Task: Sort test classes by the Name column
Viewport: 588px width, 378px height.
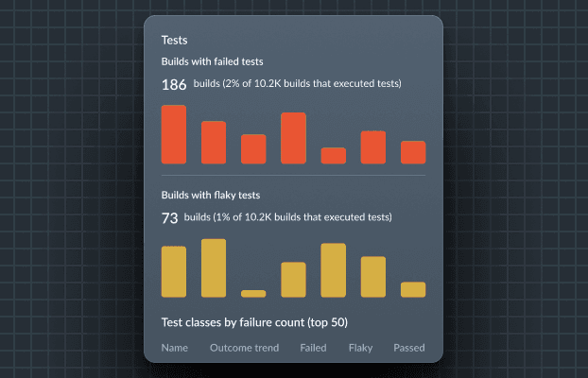Action: (175, 348)
